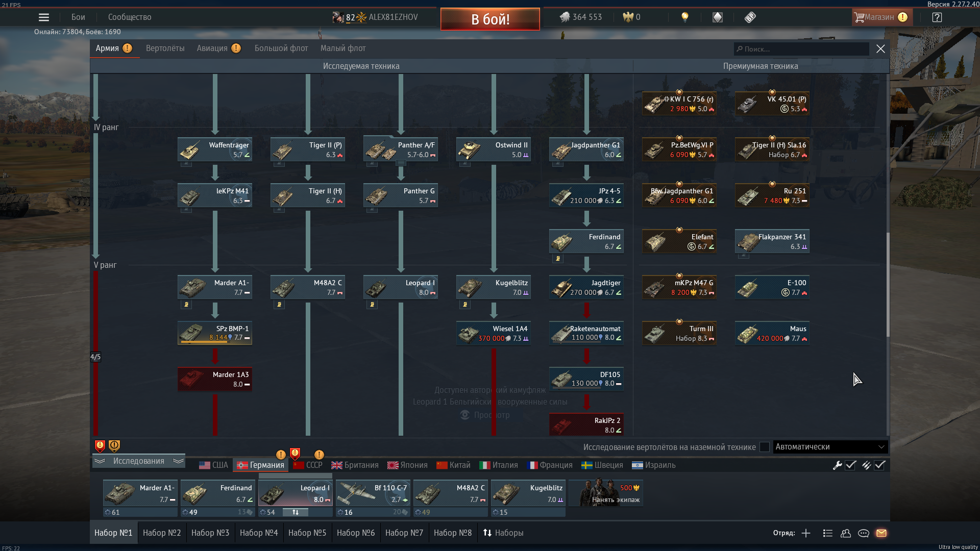Click Нанять экипаж to hire a crew
The image size is (980, 551).
[x=606, y=493]
